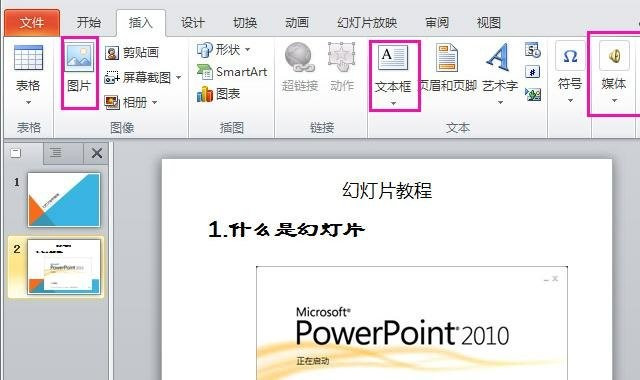Close the slide thumbnail pane
The height and width of the screenshot is (380, 640).
coord(97,153)
